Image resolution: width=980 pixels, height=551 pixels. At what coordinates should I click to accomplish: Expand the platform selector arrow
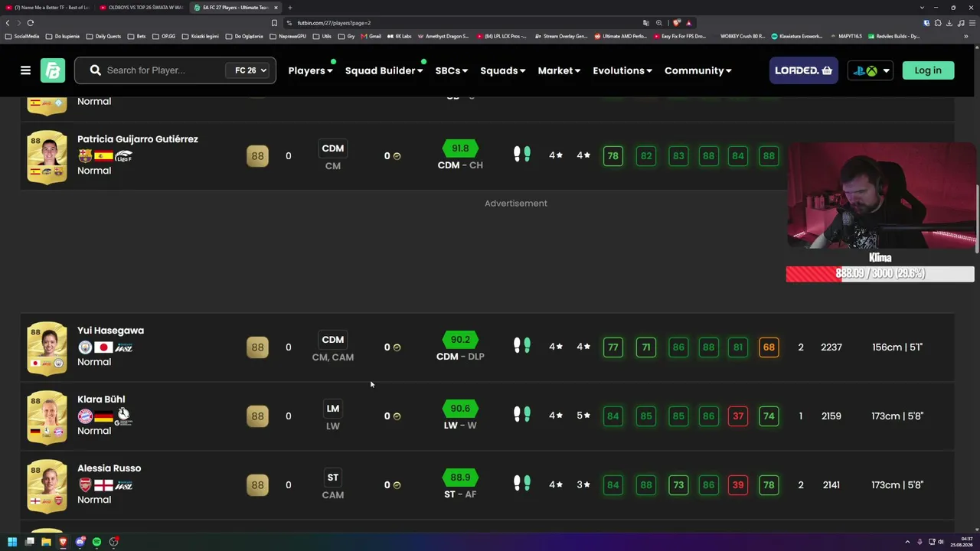pos(886,70)
